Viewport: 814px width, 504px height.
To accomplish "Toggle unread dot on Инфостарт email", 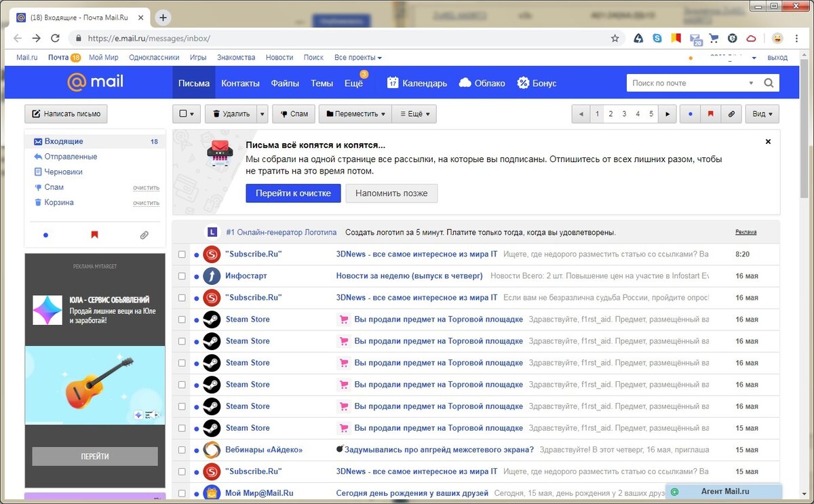I will pyautogui.click(x=196, y=276).
